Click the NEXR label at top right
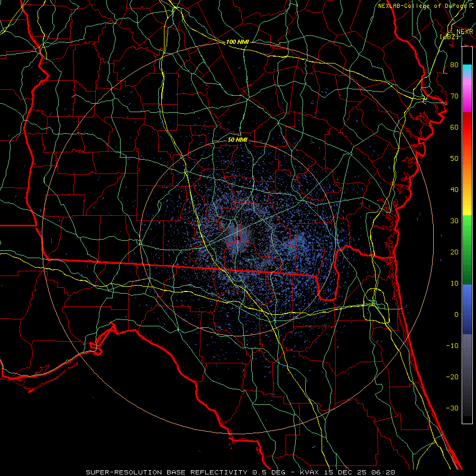Image resolution: width=476 pixels, height=476 pixels. point(465,32)
